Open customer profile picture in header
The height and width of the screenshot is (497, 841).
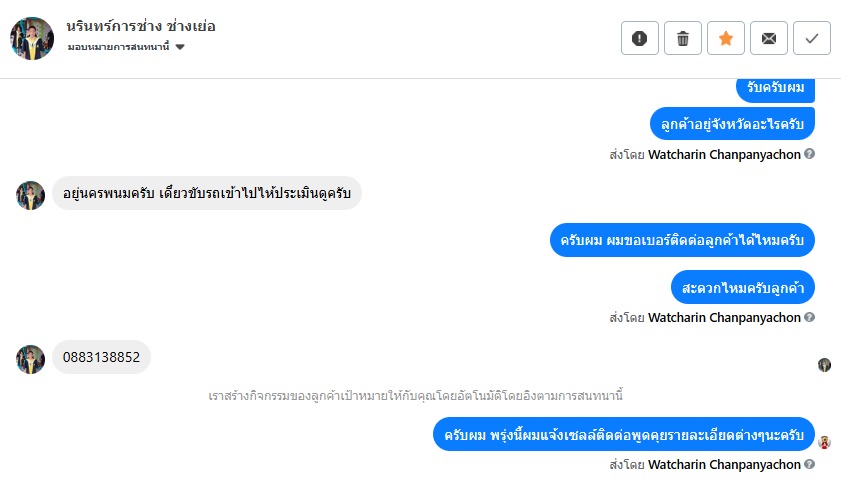coord(32,38)
